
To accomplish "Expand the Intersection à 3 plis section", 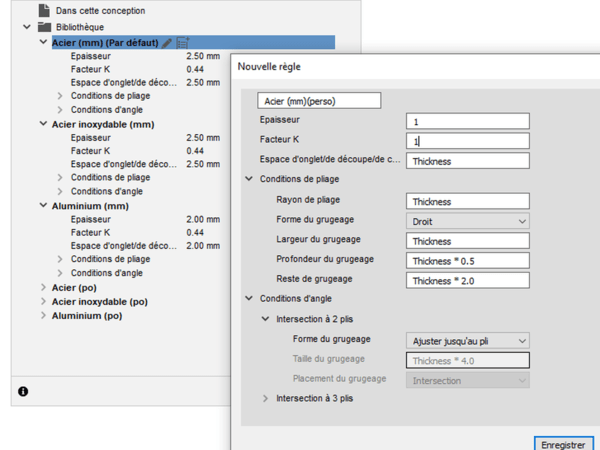I will point(265,398).
